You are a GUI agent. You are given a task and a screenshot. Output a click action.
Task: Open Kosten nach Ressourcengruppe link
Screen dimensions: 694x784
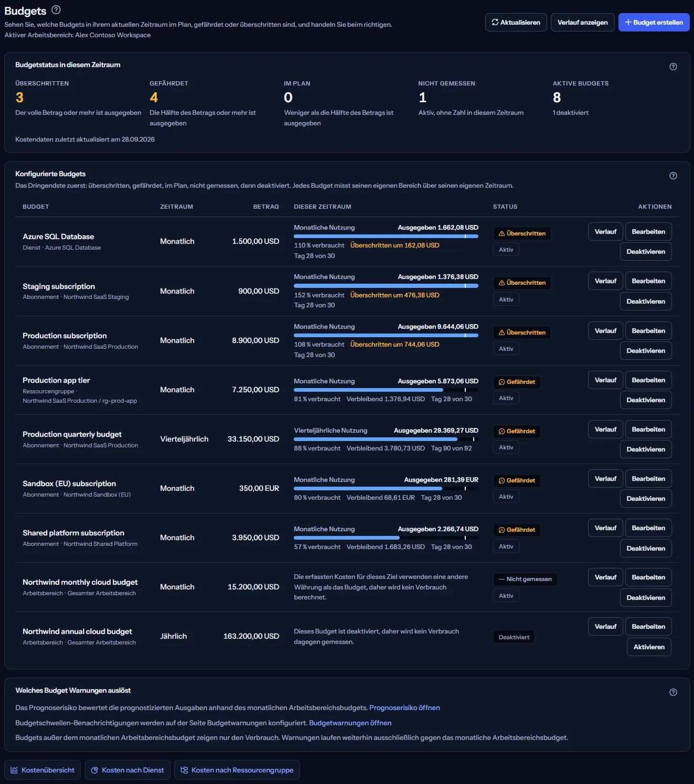[x=237, y=770]
